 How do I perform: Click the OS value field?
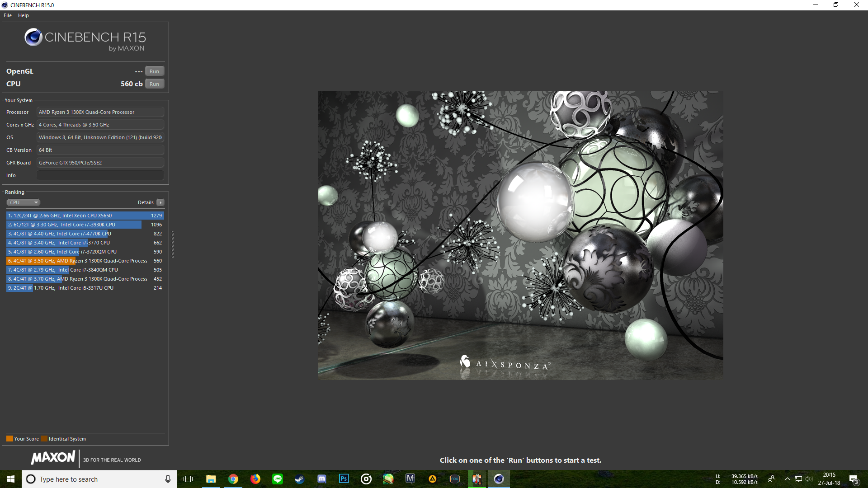click(x=100, y=137)
